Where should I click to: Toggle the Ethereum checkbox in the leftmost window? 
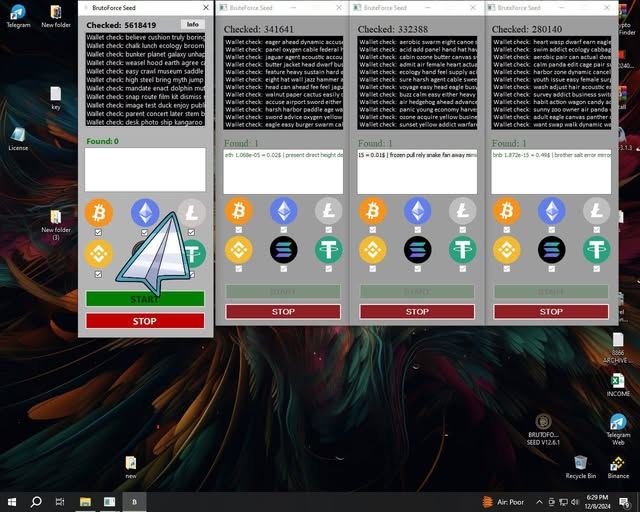pyautogui.click(x=145, y=233)
